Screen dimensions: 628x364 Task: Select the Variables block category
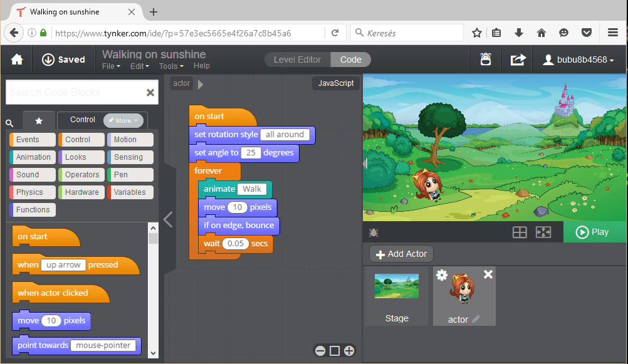130,192
